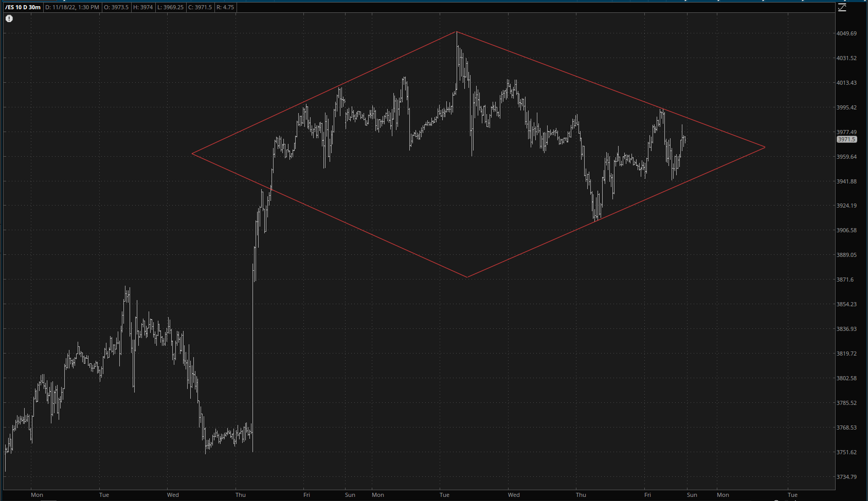
Task: Click the Open value O: 3973.5
Action: (116, 7)
